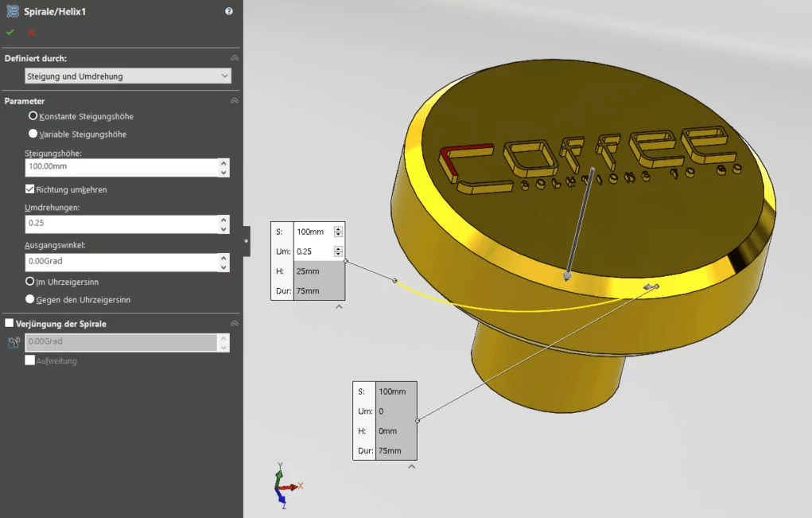This screenshot has height=518, width=812.
Task: Click inside the Ausgangswinkel input field
Action: click(119, 261)
